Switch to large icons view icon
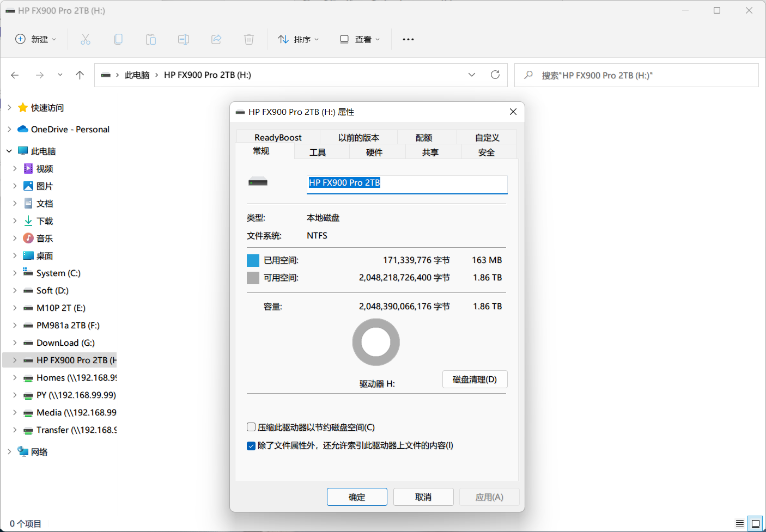The image size is (766, 532). coord(755,523)
